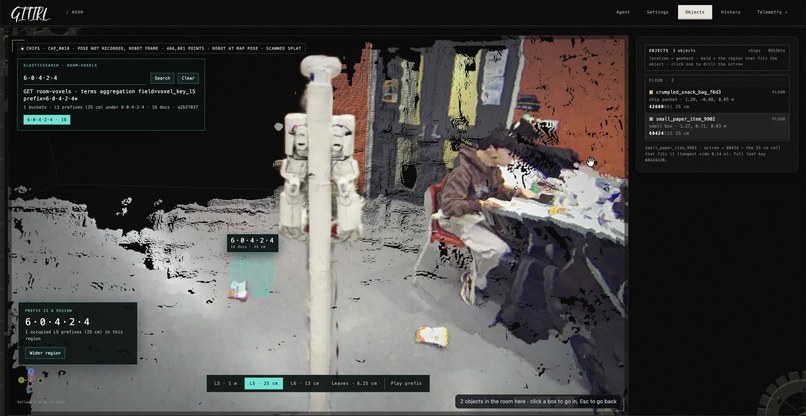The image size is (806, 416).
Task: Click the Wider region button
Action: tap(45, 353)
